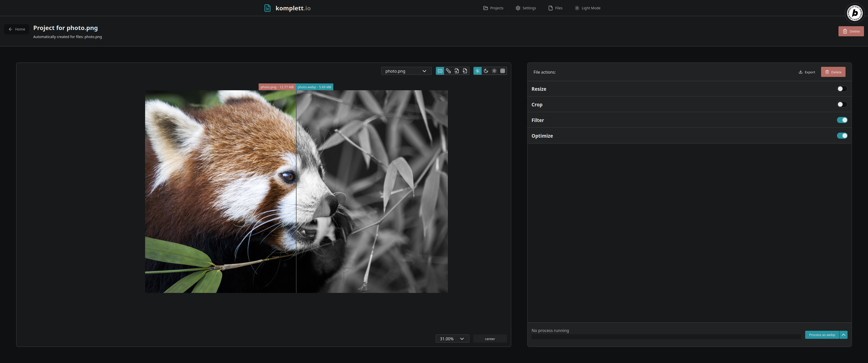Image resolution: width=868 pixels, height=363 pixels.
Task: Click the comparison divider between the images
Action: pos(296,191)
